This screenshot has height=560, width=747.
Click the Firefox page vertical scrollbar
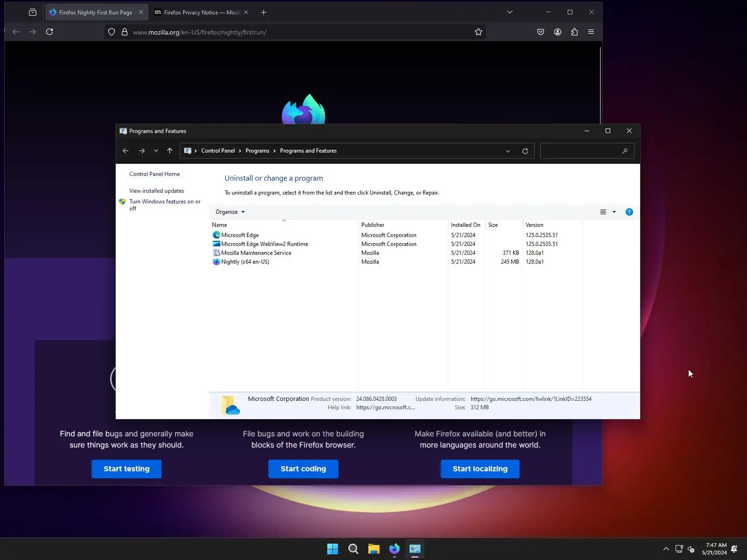[600, 85]
